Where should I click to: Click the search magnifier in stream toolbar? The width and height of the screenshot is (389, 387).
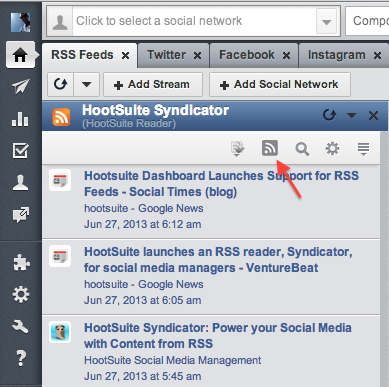302,149
